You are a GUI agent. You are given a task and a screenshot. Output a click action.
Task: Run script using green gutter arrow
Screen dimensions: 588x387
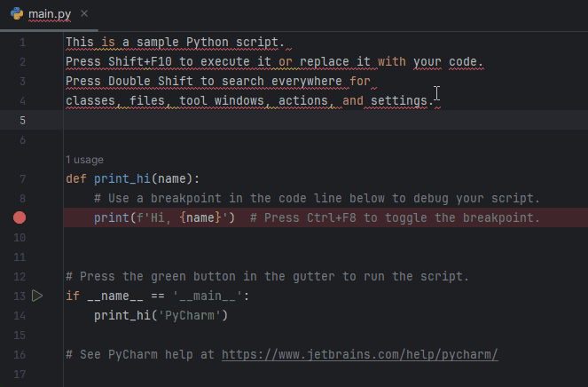click(37, 296)
